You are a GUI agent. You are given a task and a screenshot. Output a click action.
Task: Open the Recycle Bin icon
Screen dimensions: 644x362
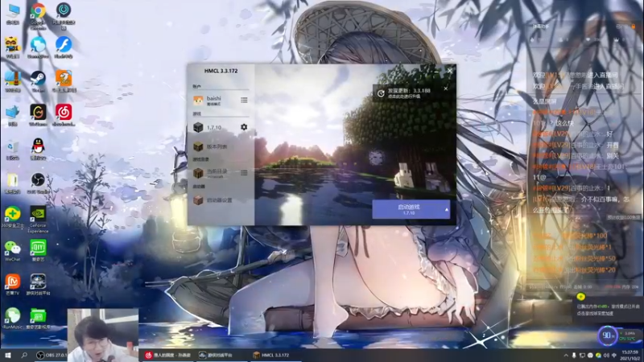coord(13,150)
